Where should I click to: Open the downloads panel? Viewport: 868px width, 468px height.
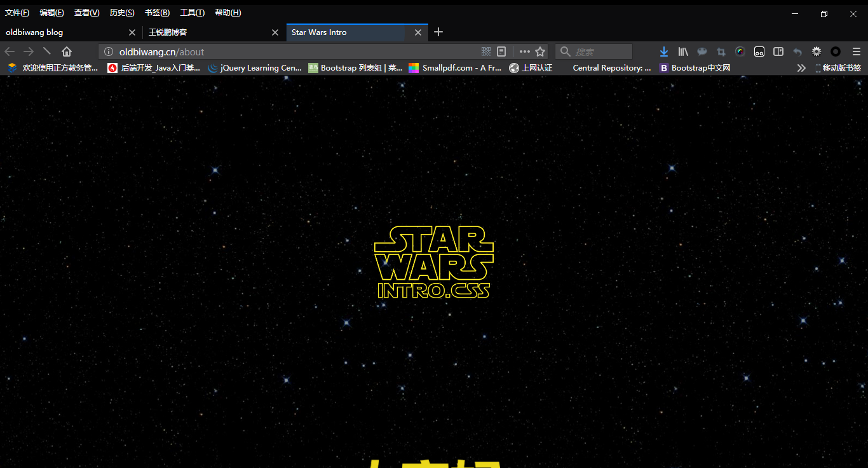(664, 52)
